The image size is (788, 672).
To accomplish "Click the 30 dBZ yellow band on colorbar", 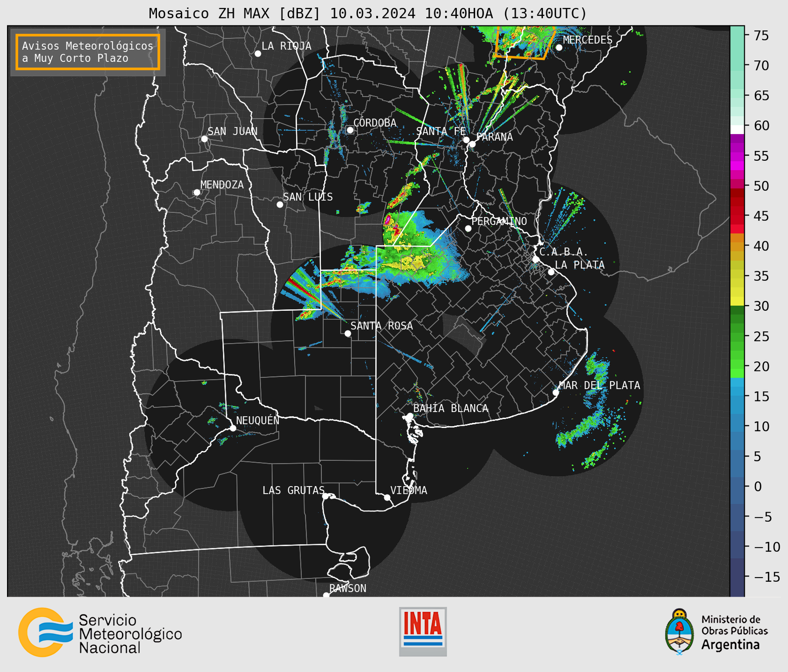I will 737,301.
